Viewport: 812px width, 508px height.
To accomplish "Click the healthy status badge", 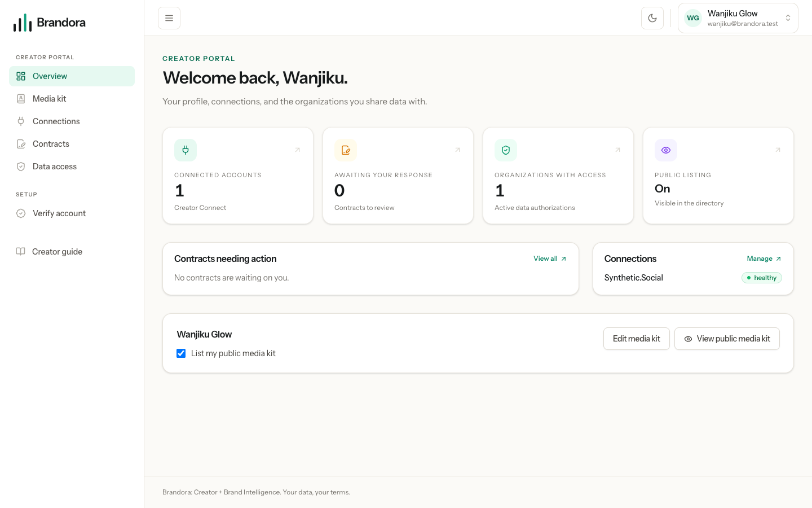I will click(x=762, y=278).
